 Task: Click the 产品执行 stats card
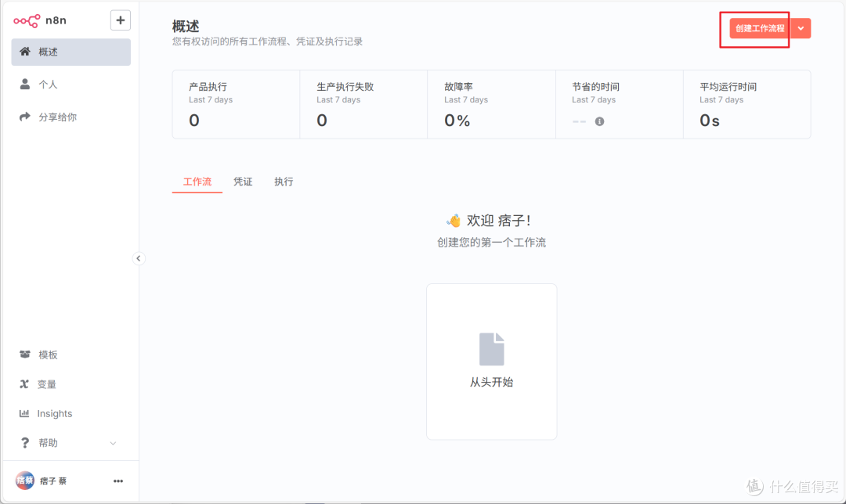click(237, 105)
